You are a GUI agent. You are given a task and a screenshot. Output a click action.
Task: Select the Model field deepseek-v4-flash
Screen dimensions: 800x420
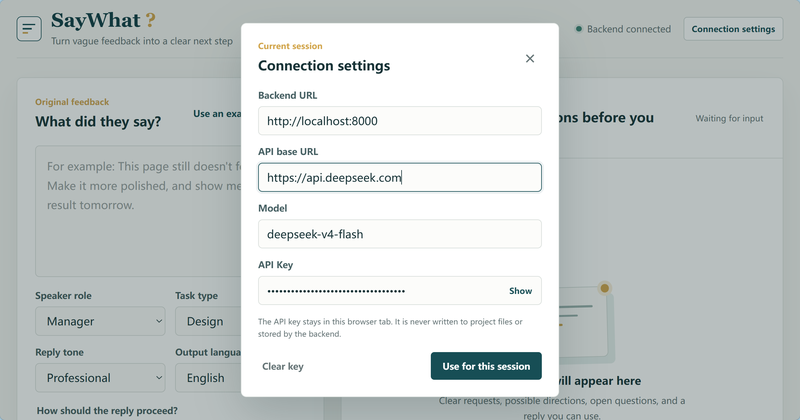(399, 234)
